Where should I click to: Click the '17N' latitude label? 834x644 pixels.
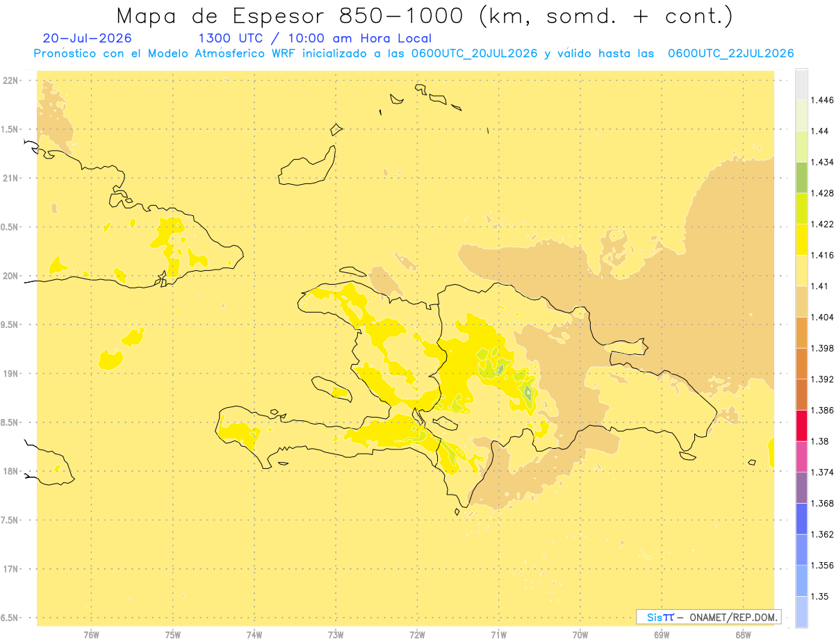coord(11,569)
